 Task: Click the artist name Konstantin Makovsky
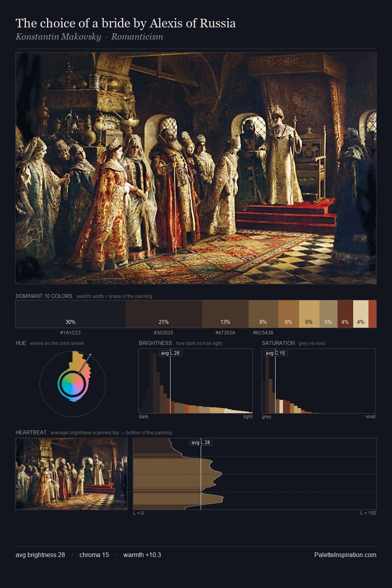58,37
